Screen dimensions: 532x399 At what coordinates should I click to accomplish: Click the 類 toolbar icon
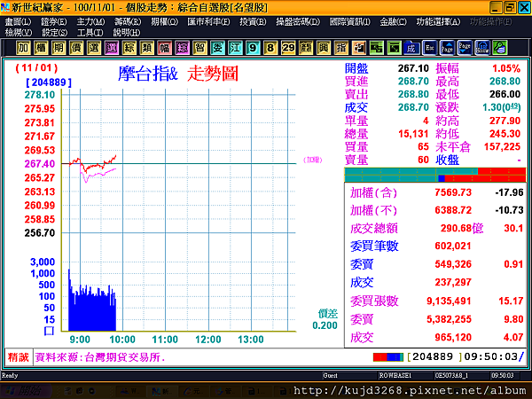pos(146,48)
